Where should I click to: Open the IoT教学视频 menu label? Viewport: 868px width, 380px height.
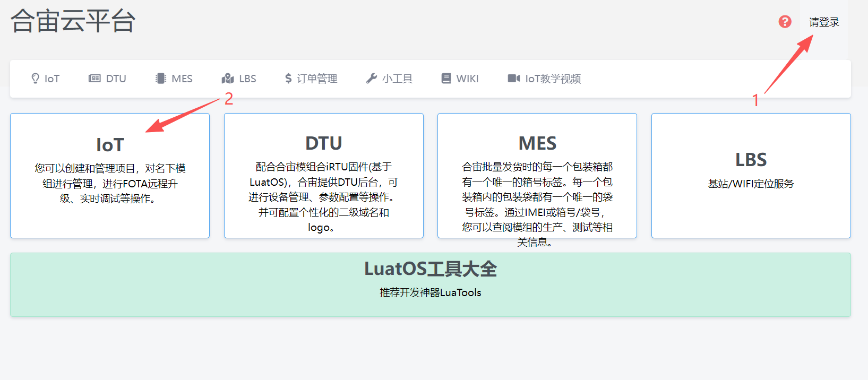tap(553, 79)
